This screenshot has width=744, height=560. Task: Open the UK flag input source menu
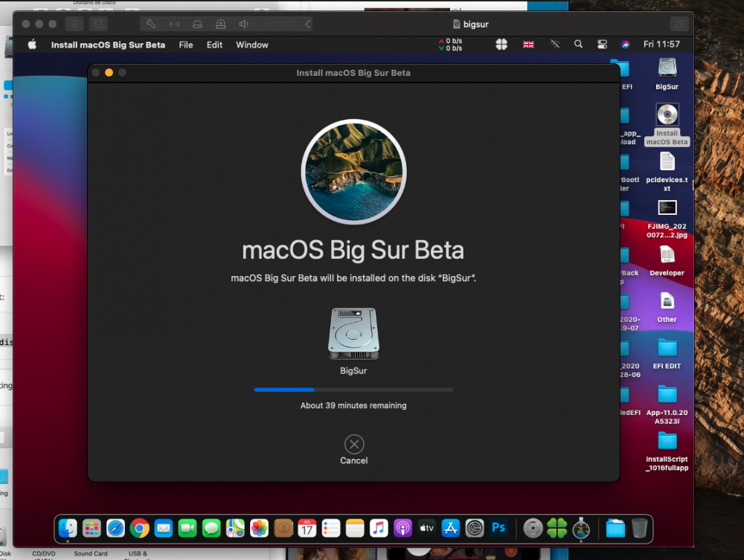(528, 45)
